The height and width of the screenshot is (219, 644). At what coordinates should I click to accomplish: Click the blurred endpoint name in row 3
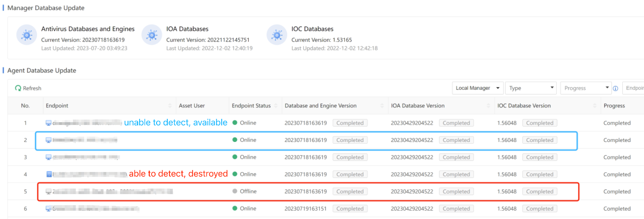coord(86,157)
